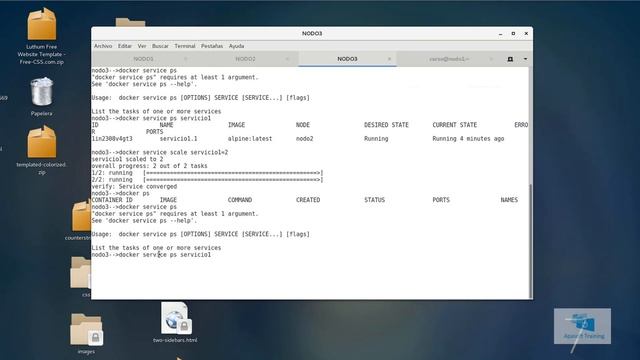Click the 'nodo2' node cell
This screenshot has height=360, width=640.
click(x=304, y=139)
